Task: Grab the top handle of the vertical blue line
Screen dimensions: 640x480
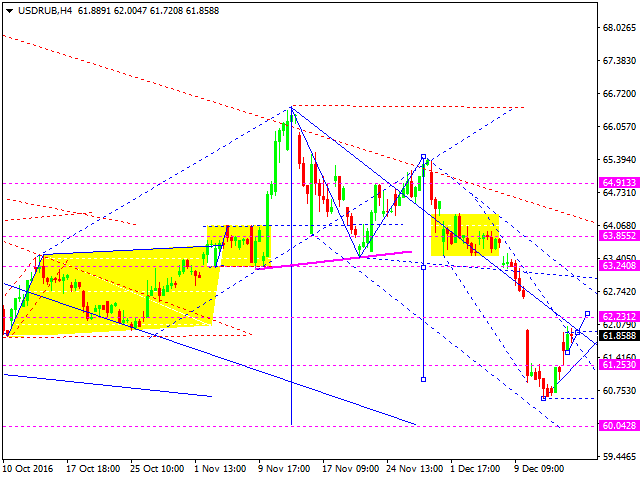Action: [423, 157]
